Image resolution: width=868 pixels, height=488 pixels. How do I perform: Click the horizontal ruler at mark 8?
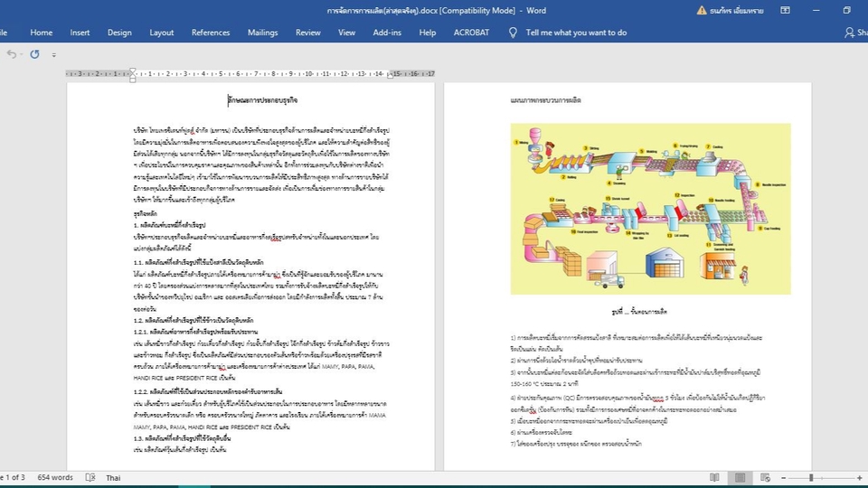point(273,73)
